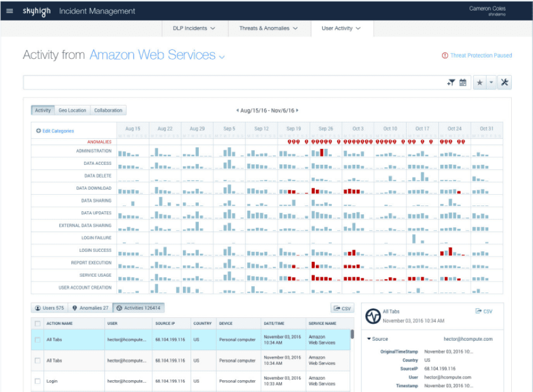Switch to the Activity view tab
Viewport: 533px width, 392px height.
point(43,110)
